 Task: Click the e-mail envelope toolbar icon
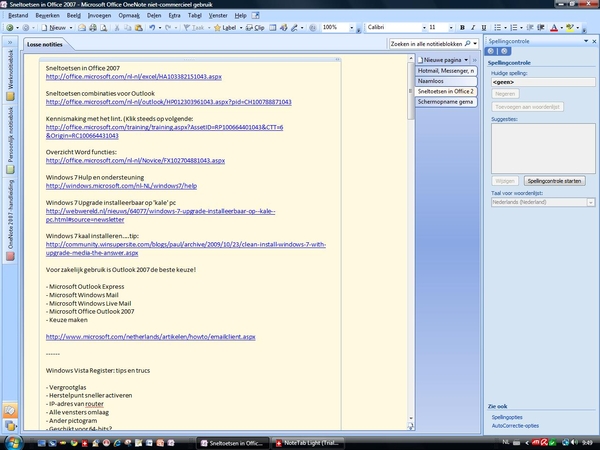click(82, 28)
